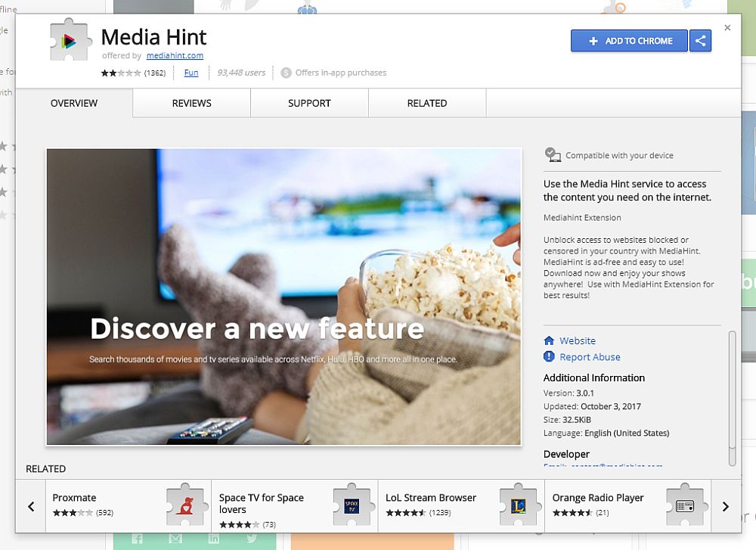This screenshot has height=550, width=756.
Task: Click the in-app purchases dollar icon
Action: coord(286,73)
